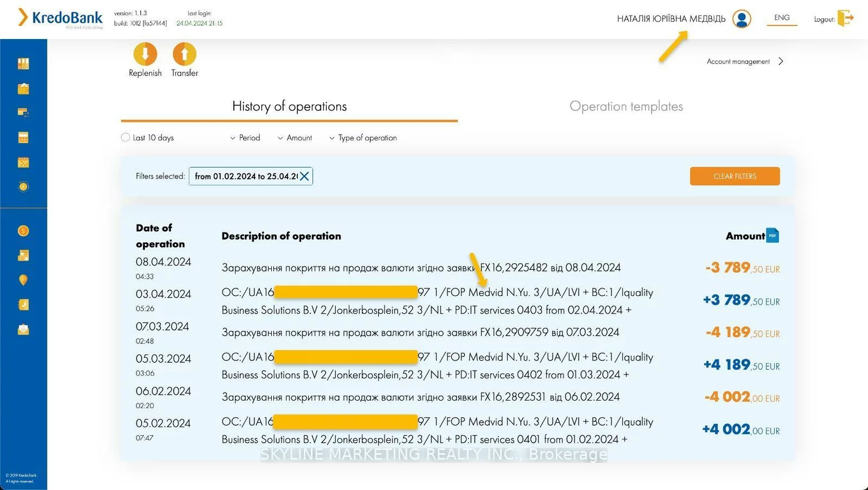Image resolution: width=868 pixels, height=490 pixels.
Task: Click the -4 002,00 EUR amount
Action: 742,397
